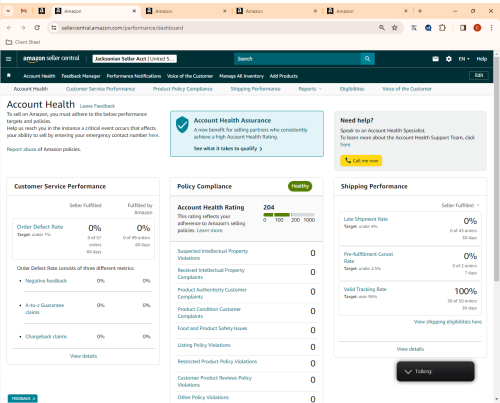The image size is (500, 403).
Task: Close the FEEDBACK tag with its x
Action: 34,398
